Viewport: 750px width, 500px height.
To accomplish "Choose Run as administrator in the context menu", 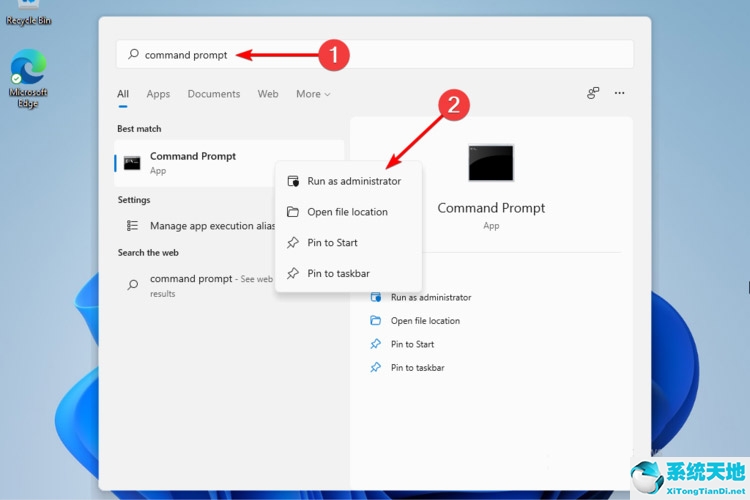I will [353, 181].
